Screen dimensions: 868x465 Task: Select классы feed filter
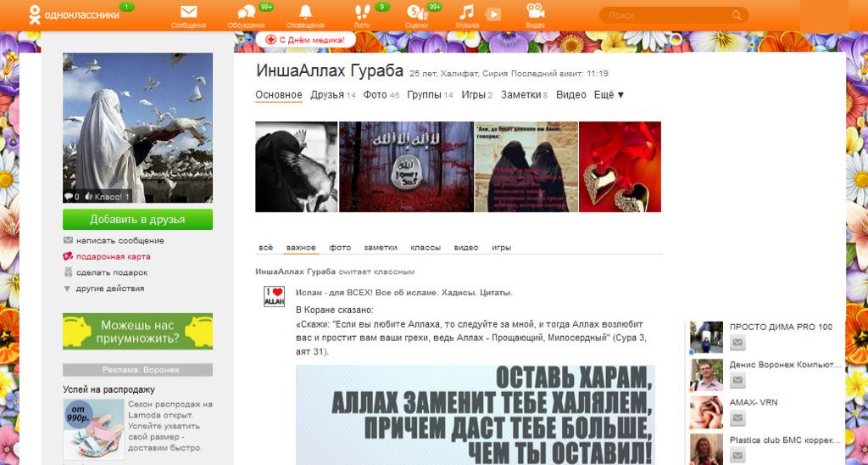[x=426, y=248]
